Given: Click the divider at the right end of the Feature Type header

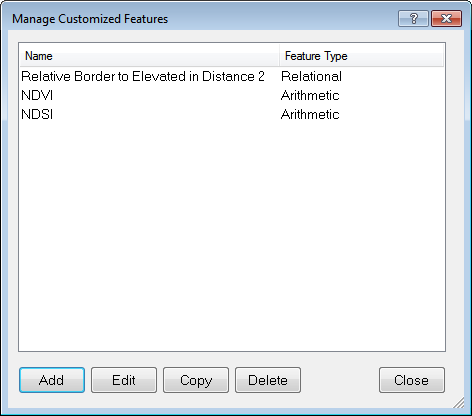Looking at the screenshot, I should [x=443, y=56].
